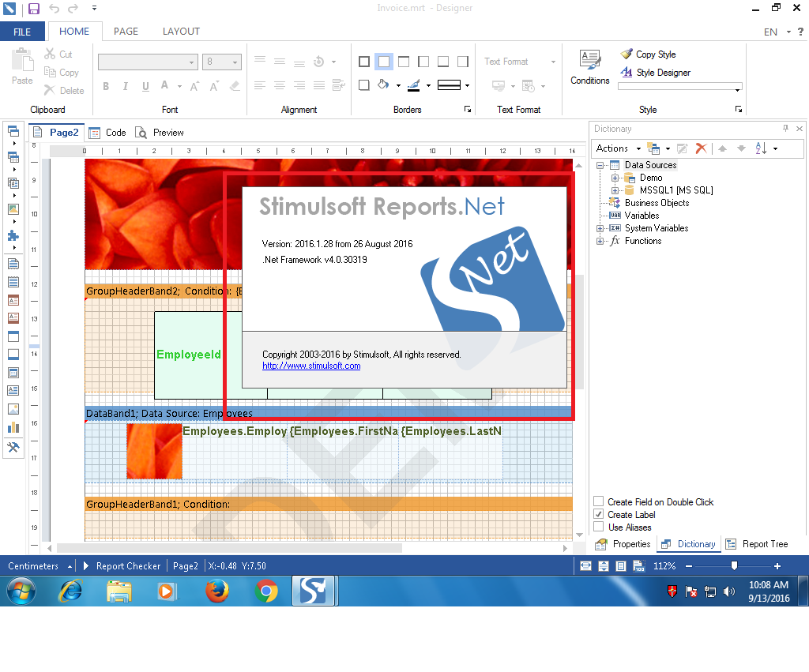Screen dimensions: 809x672
Task: Open the Properties panel tab
Action: (x=623, y=544)
